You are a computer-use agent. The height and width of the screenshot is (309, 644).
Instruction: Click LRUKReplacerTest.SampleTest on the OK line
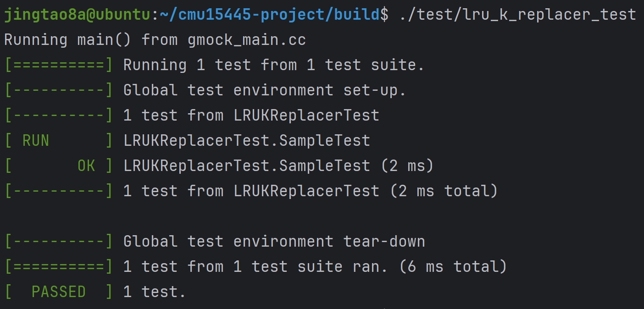[246, 166]
